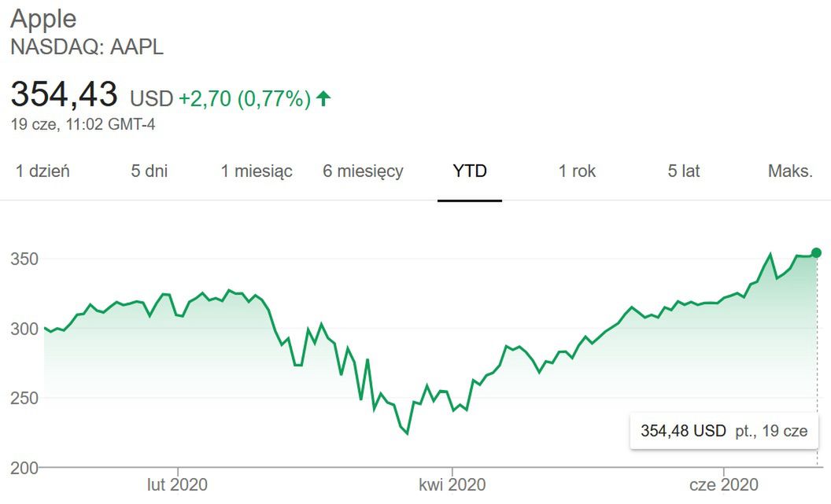Click the 354,43 current price value

pos(64,94)
